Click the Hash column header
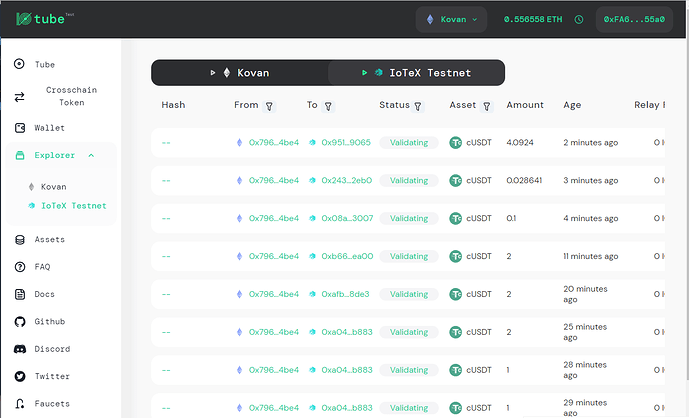 coord(173,105)
